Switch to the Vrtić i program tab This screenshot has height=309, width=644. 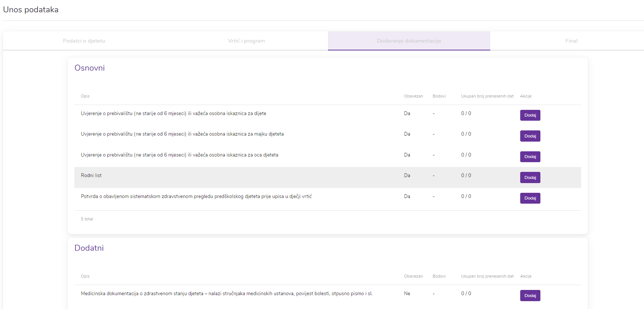tap(246, 41)
